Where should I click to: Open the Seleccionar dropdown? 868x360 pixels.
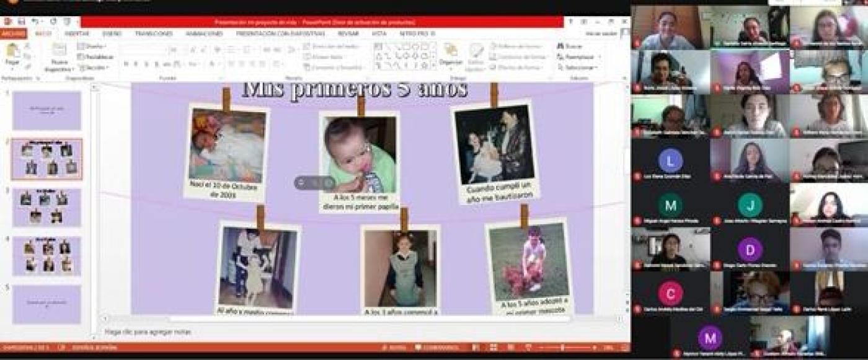pos(578,68)
